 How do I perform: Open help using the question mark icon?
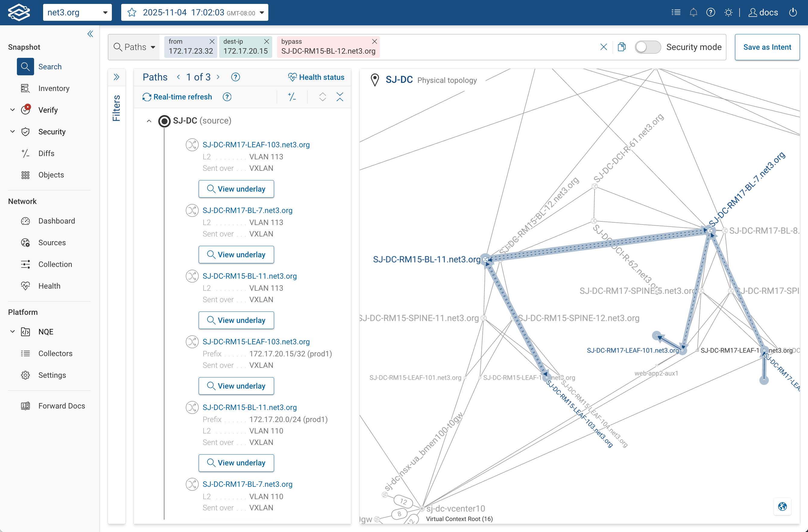pyautogui.click(x=710, y=12)
